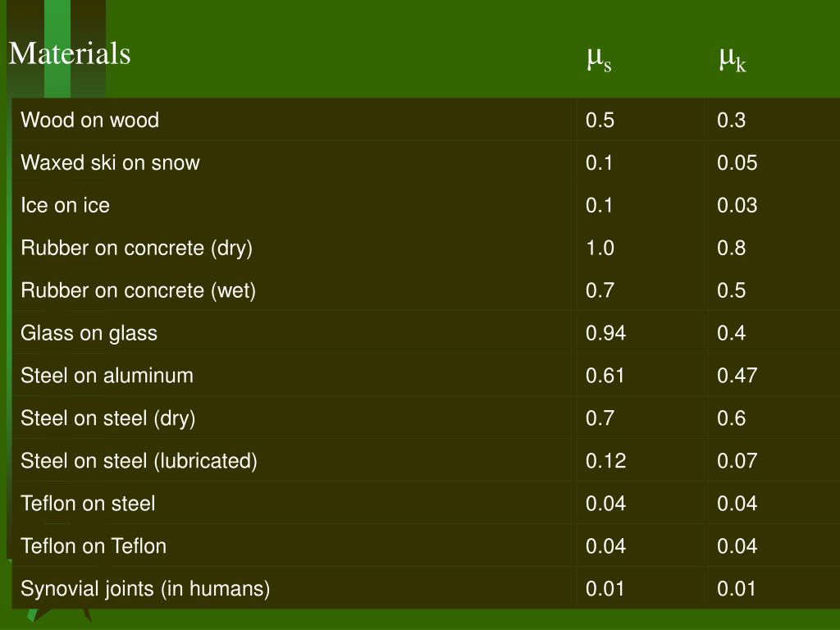Click the Waxed ski on snow label
This screenshot has width=840, height=630.
point(111,162)
